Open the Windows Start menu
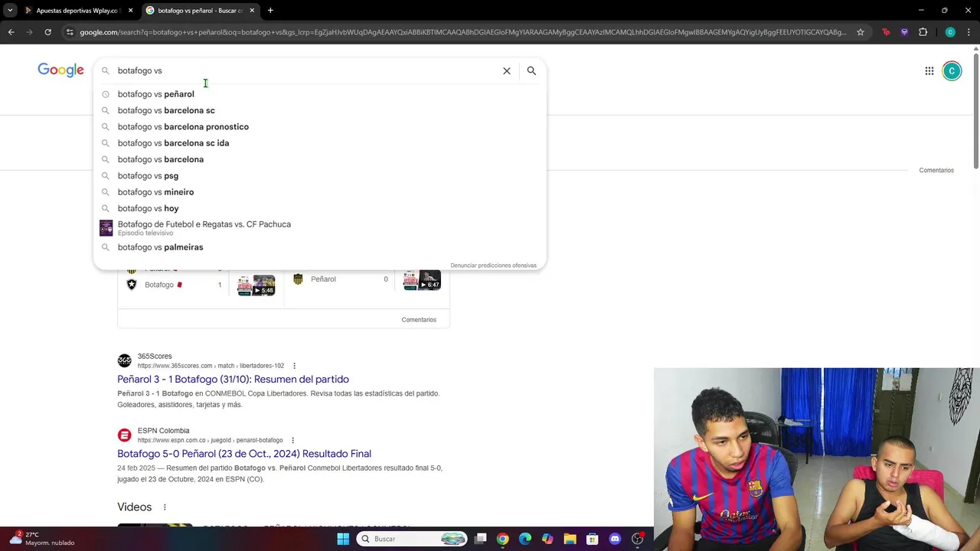Image resolution: width=980 pixels, height=551 pixels. [343, 539]
